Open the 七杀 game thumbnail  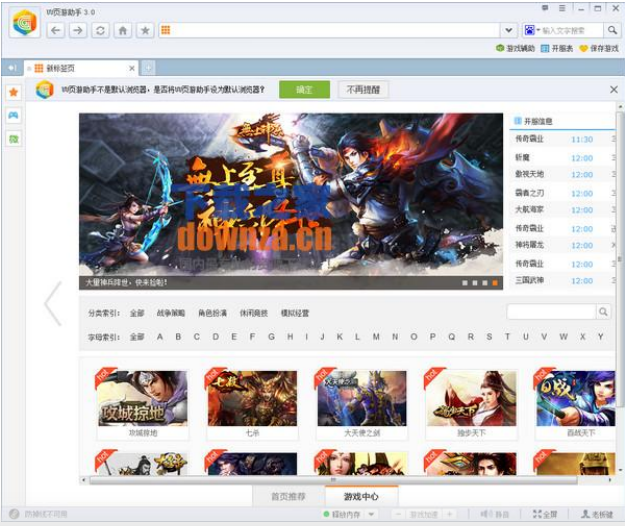coord(252,398)
